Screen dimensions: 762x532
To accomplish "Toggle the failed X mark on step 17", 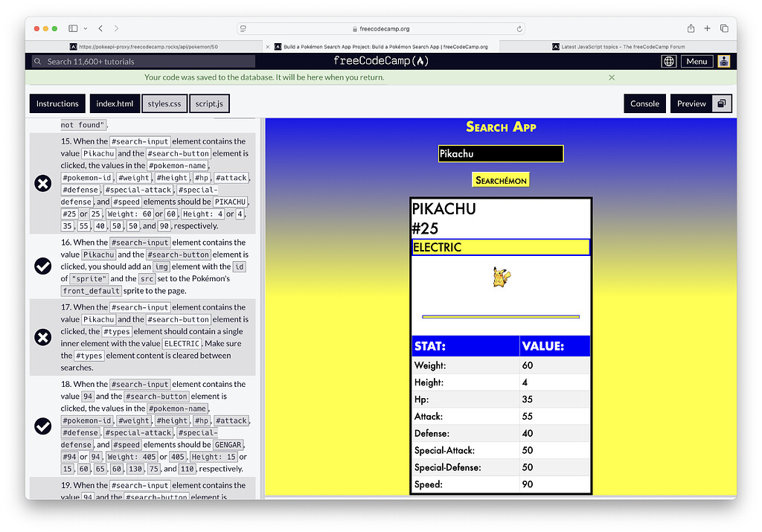I will coord(42,337).
